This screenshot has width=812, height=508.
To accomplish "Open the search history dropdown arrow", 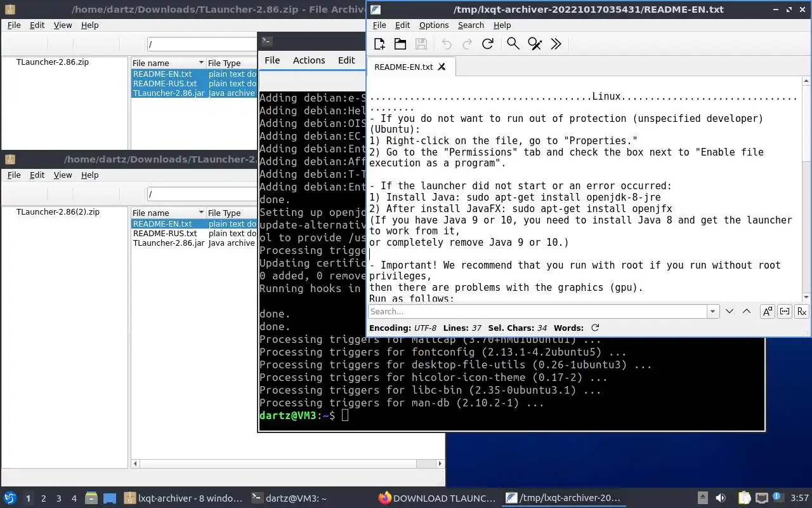I will point(713,311).
